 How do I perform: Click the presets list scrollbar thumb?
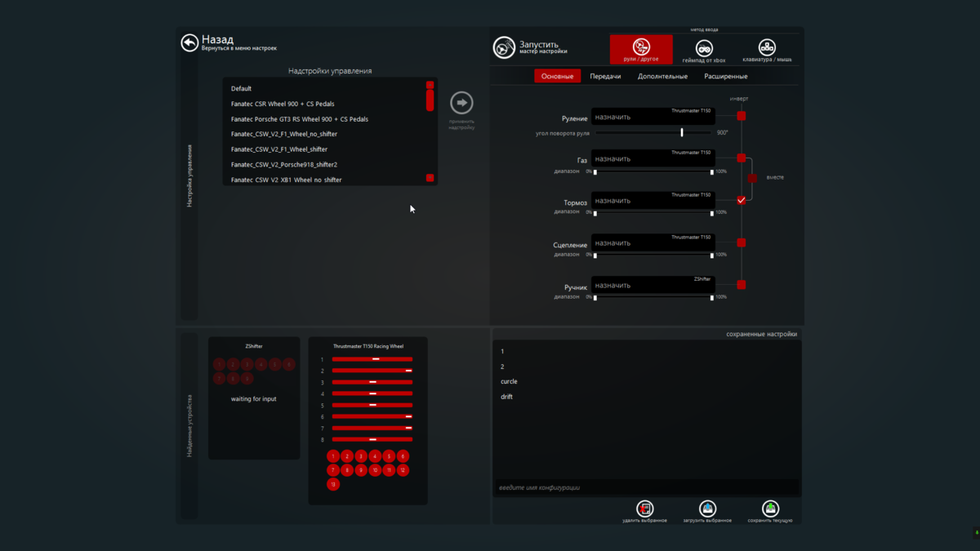(x=430, y=100)
